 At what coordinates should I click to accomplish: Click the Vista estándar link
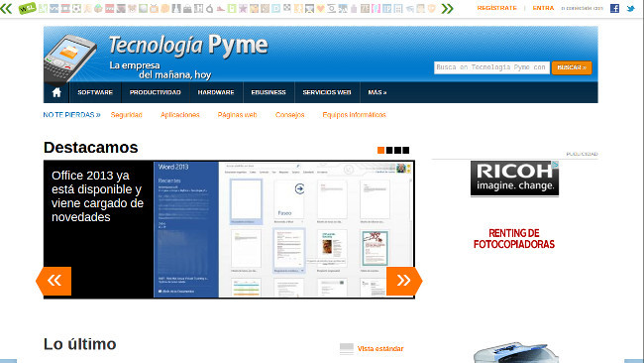pos(380,348)
